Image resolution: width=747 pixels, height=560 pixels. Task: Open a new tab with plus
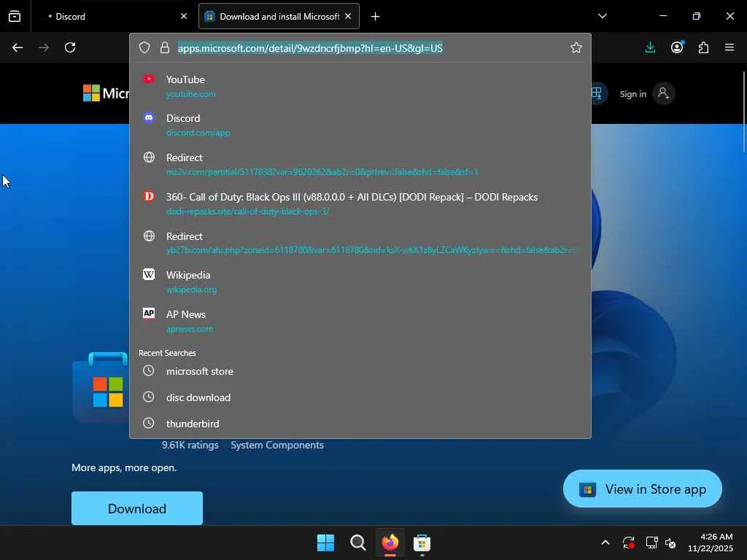pos(376,17)
